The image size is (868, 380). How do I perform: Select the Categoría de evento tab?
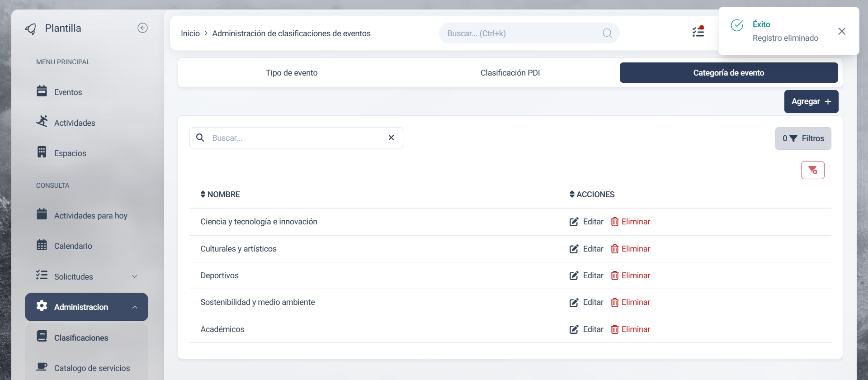[729, 73]
